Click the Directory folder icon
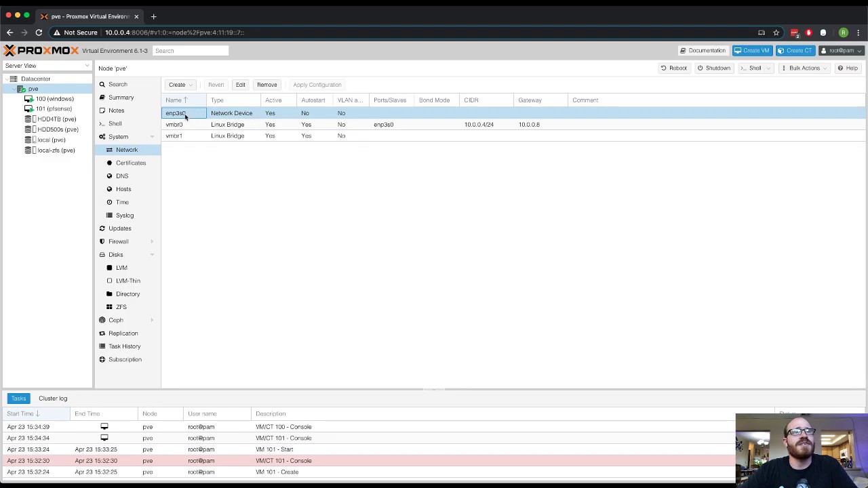 (x=109, y=294)
